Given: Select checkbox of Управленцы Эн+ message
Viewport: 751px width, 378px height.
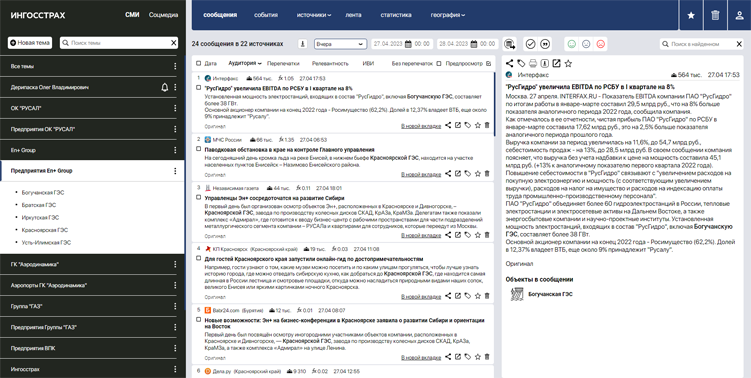Looking at the screenshot, I should click(199, 197).
